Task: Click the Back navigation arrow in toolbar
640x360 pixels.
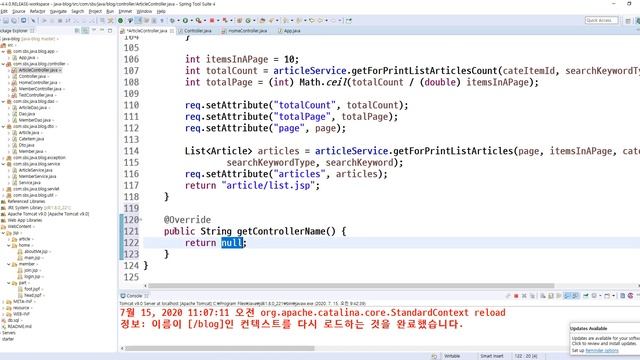Action: pyautogui.click(x=320, y=20)
